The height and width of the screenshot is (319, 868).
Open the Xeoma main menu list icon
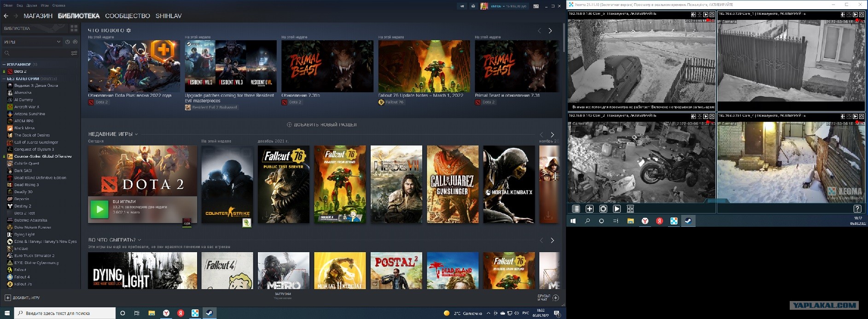tap(576, 209)
